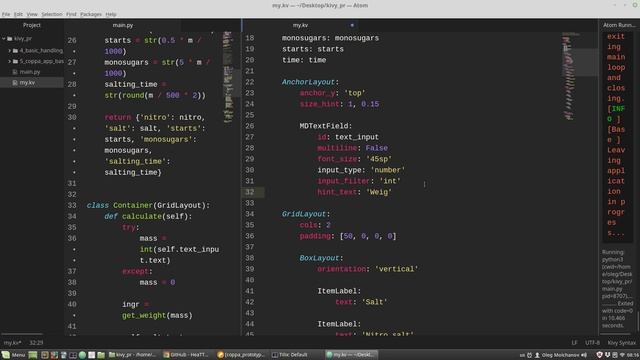Image resolution: width=640 pixels, height=360 pixels.
Task: Click input_type: 'number' line in my.kv
Action: click(x=361, y=170)
